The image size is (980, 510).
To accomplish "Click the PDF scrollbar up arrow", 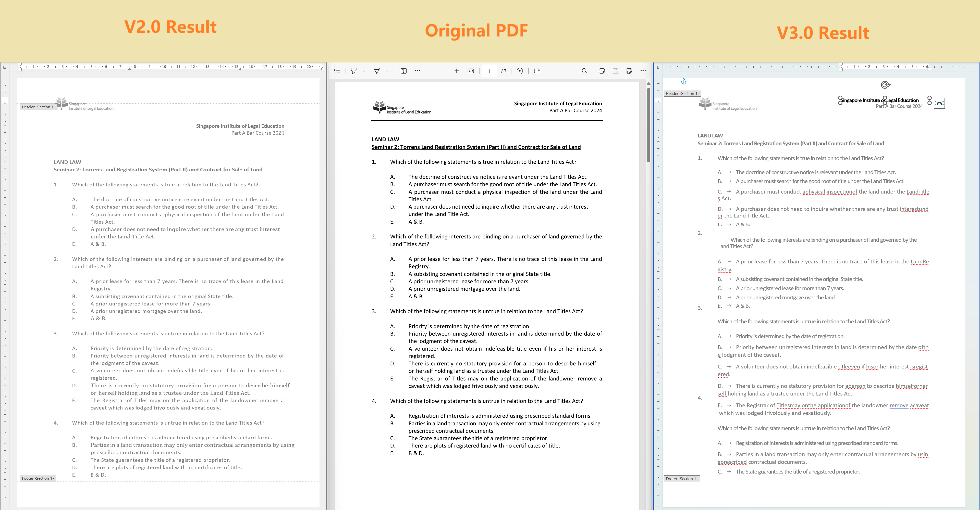I will click(x=649, y=84).
